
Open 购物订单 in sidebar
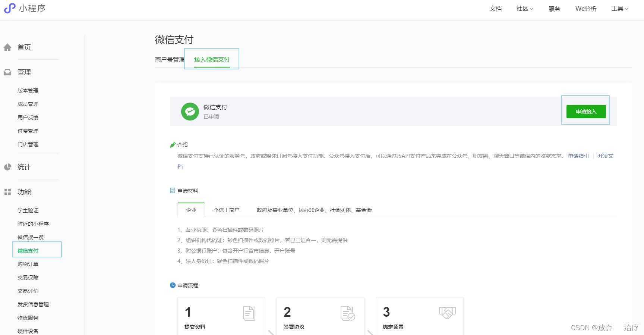tap(28, 264)
